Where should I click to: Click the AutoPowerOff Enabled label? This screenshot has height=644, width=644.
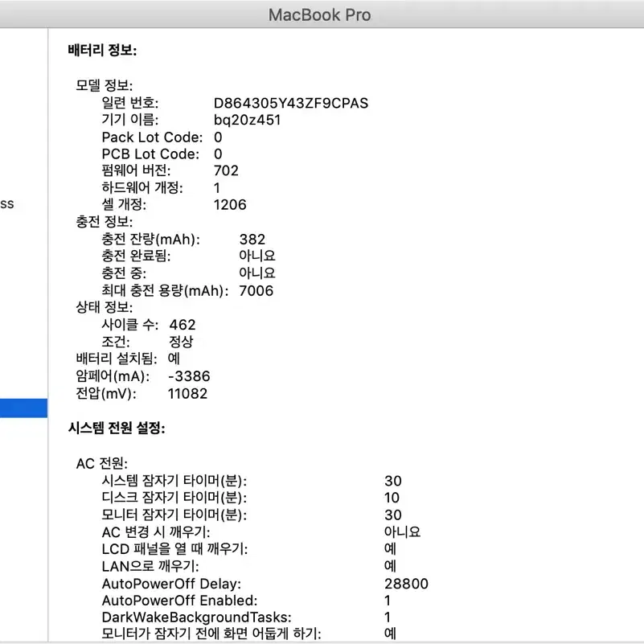coord(179,600)
